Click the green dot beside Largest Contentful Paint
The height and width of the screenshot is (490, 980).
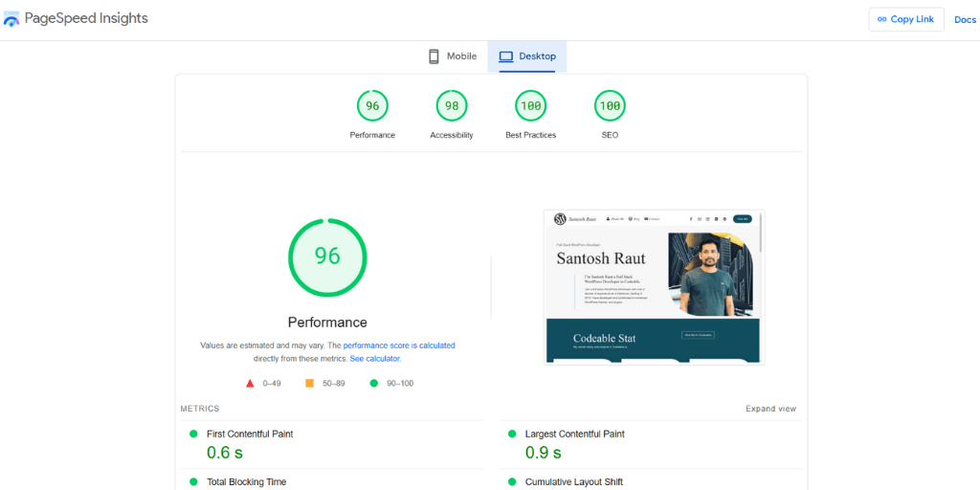pos(512,434)
